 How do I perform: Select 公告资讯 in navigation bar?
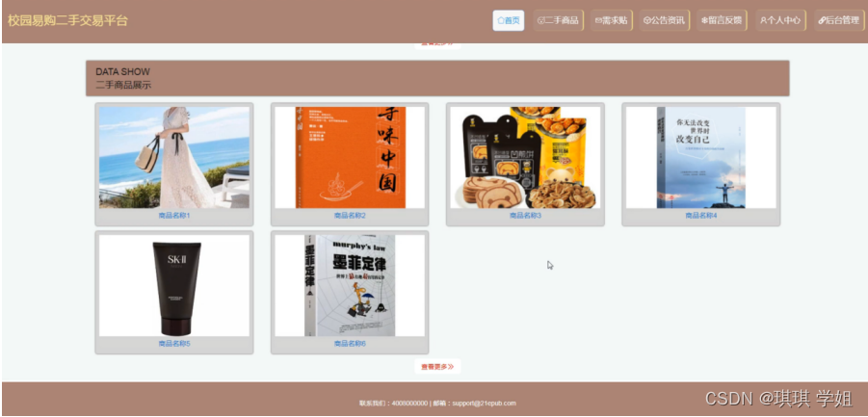[x=665, y=20]
